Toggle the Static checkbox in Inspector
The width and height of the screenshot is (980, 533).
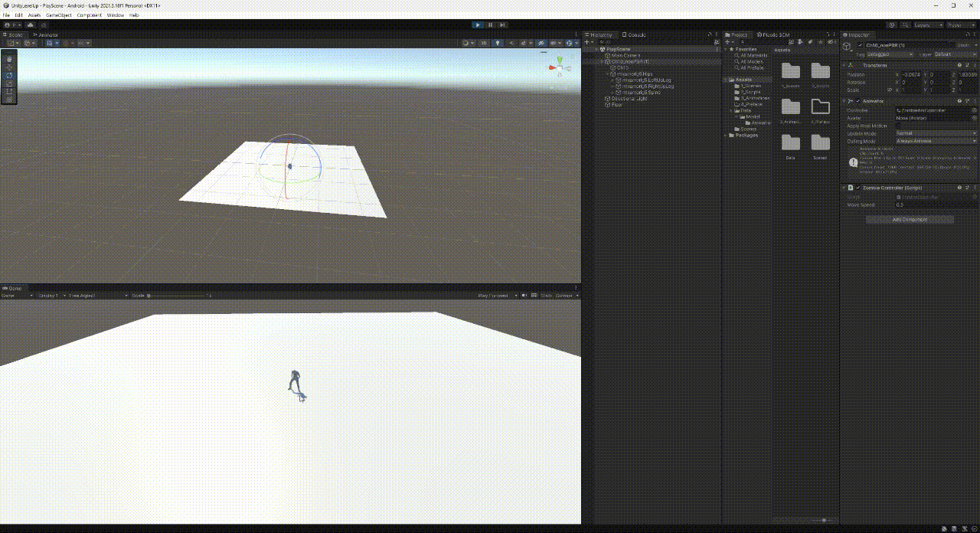coord(953,46)
